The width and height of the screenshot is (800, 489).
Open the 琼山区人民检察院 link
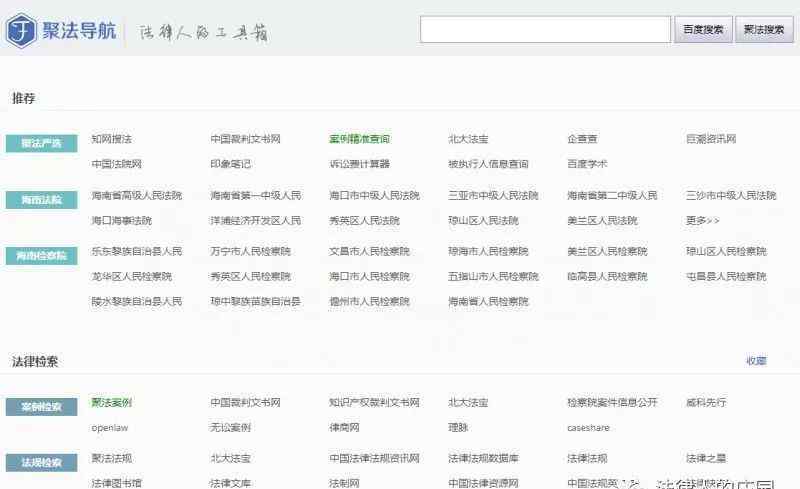(x=726, y=251)
